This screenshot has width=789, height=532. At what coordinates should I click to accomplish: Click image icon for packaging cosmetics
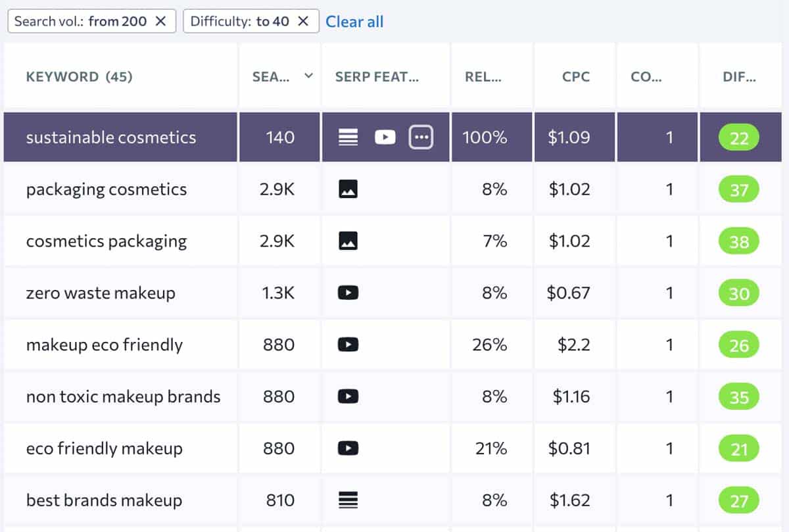pos(348,189)
